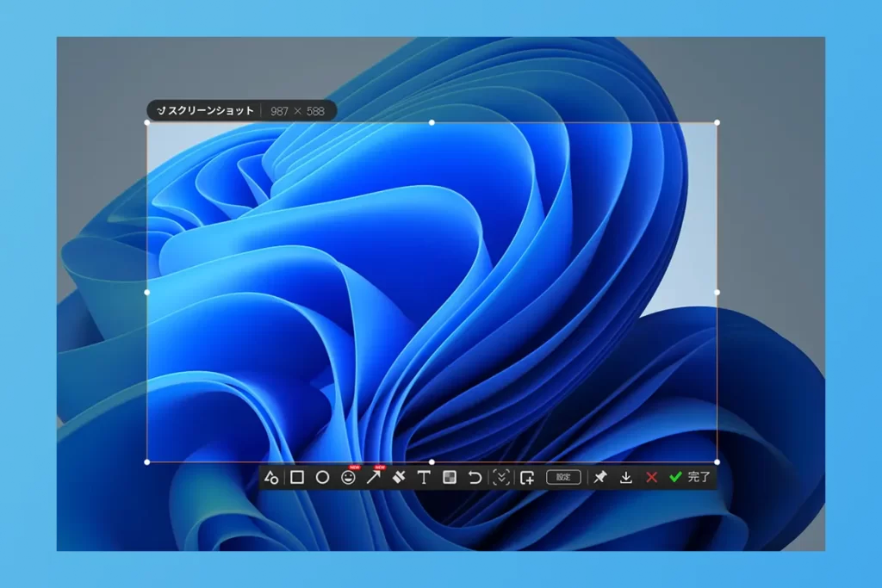Open the emoji sticker tool
The height and width of the screenshot is (588, 882).
point(348,477)
